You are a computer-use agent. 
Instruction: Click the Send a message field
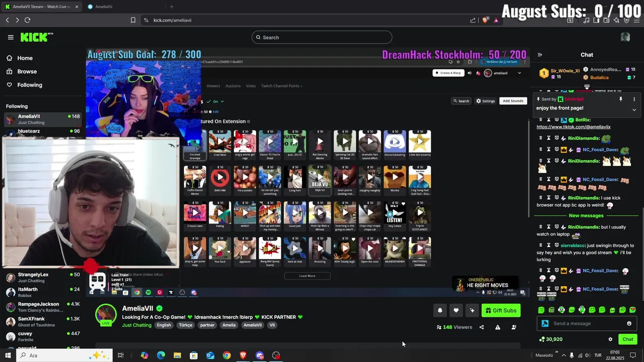(x=586, y=323)
